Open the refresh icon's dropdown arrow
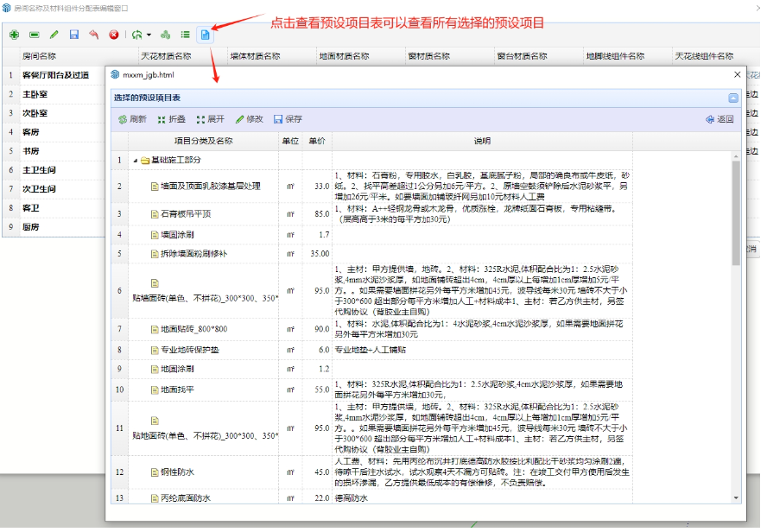The image size is (767, 532). (x=149, y=35)
